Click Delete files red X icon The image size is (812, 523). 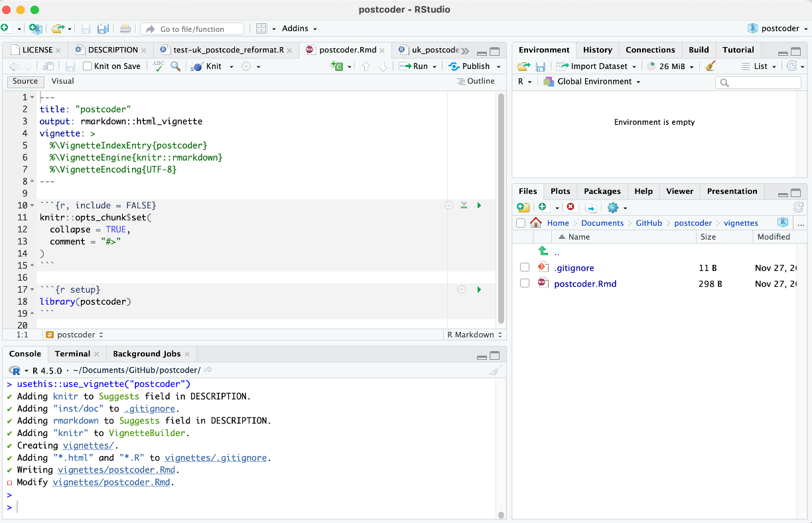tap(571, 207)
